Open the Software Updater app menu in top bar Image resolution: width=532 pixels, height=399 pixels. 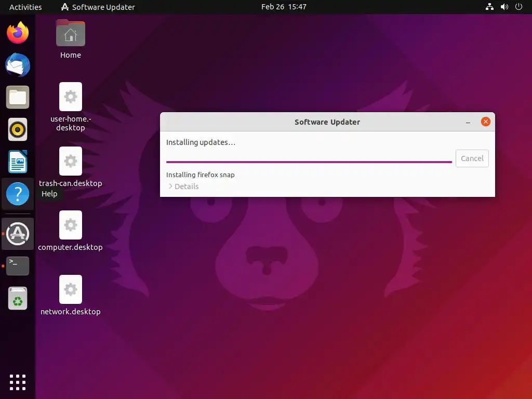pyautogui.click(x=98, y=7)
